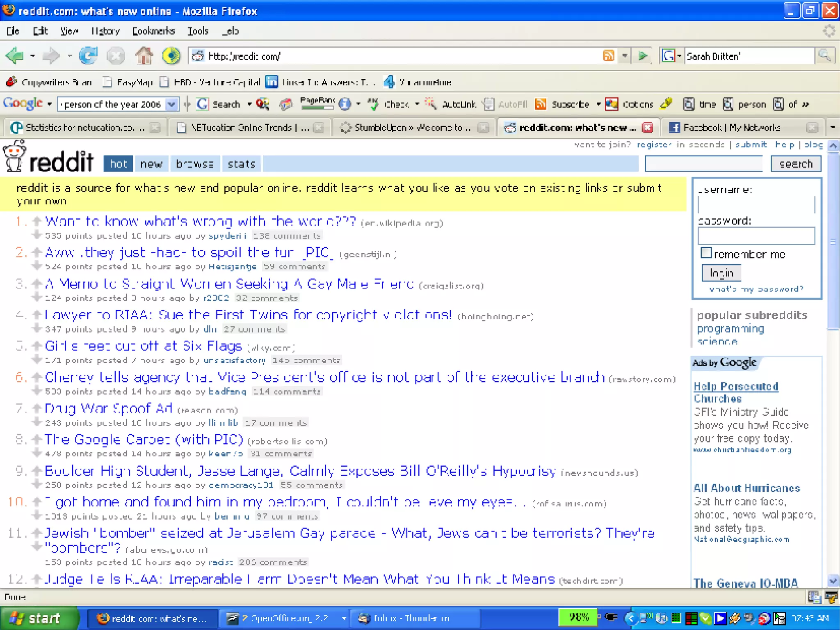Click the page vertical scrollbar thumb

(x=833, y=242)
